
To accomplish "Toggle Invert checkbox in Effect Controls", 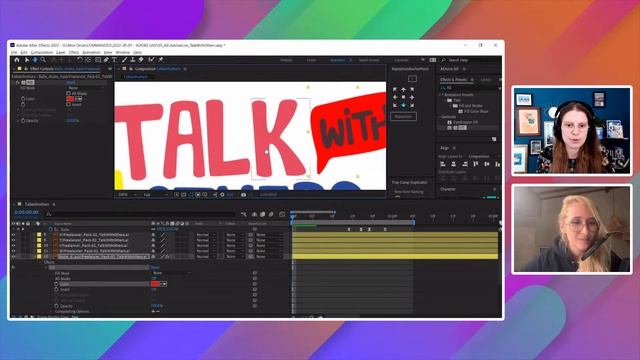I will point(68,104).
